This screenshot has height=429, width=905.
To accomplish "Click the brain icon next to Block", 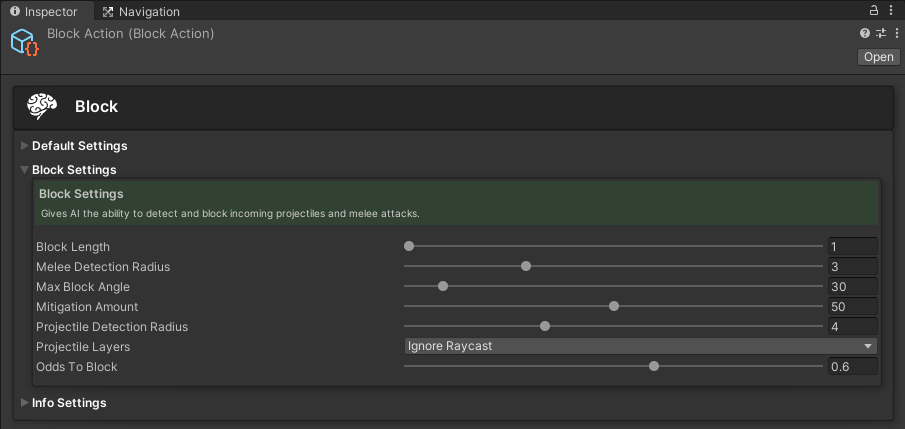I will tap(42, 107).
